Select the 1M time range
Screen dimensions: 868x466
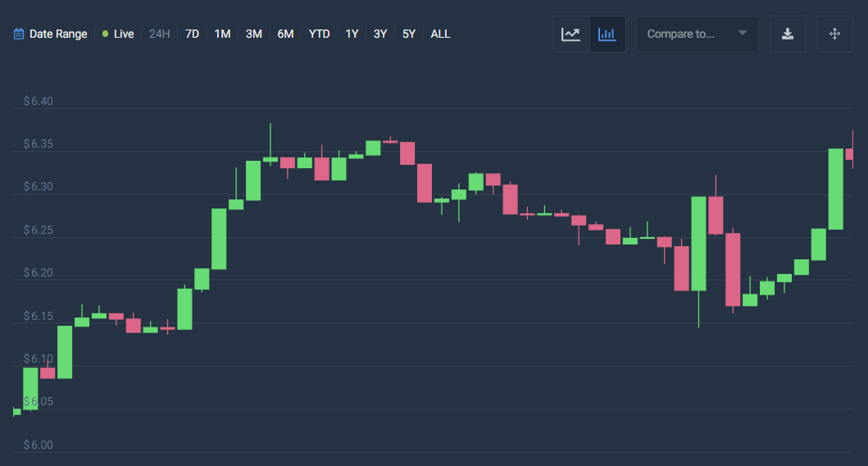point(222,34)
